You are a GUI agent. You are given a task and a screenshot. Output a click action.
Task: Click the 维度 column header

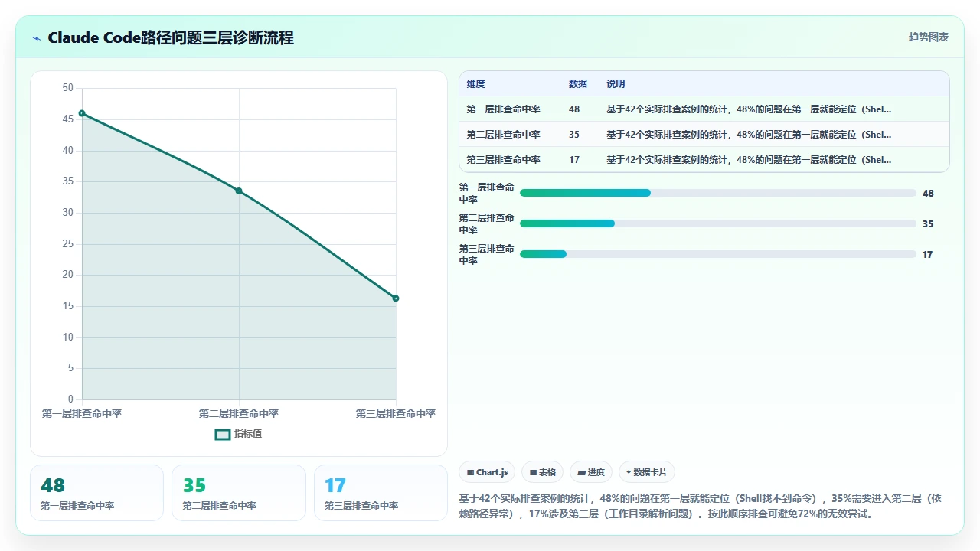pos(475,84)
